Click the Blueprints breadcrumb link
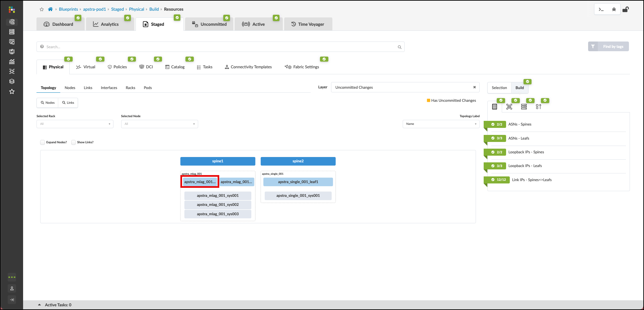The height and width of the screenshot is (310, 644). pyautogui.click(x=68, y=9)
